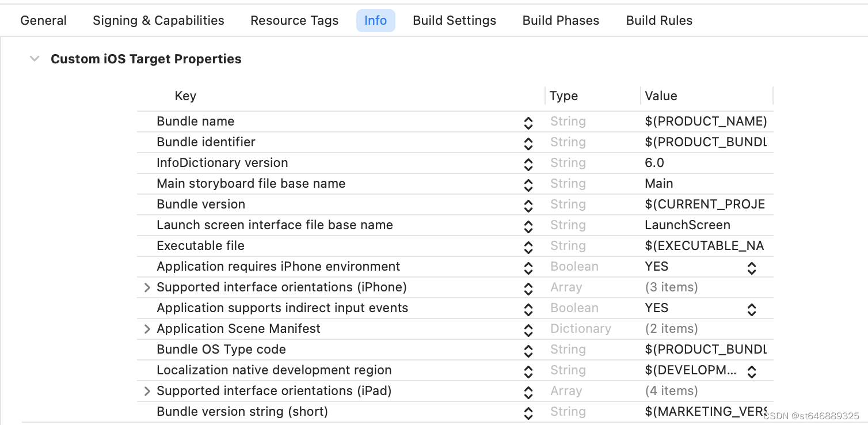Screen dimensions: 868x425
Task: Click the (3 items) array value
Action: pyautogui.click(x=671, y=287)
